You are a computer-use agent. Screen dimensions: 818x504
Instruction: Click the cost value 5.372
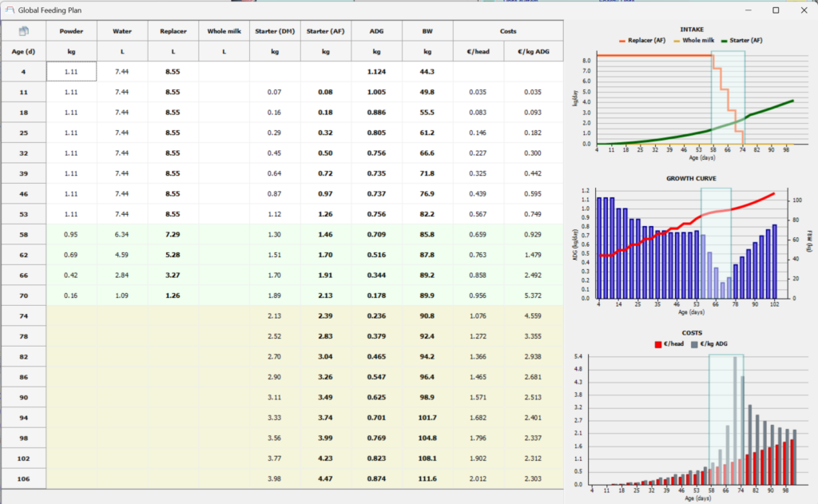coord(533,296)
